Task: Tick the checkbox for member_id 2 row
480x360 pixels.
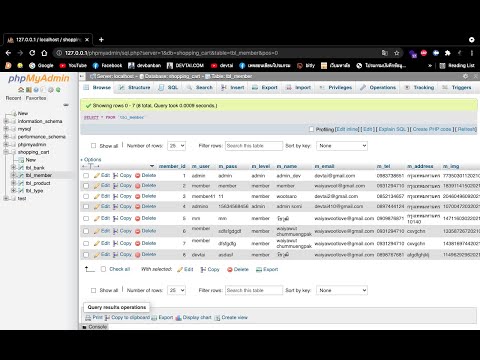Action: (x=86, y=186)
